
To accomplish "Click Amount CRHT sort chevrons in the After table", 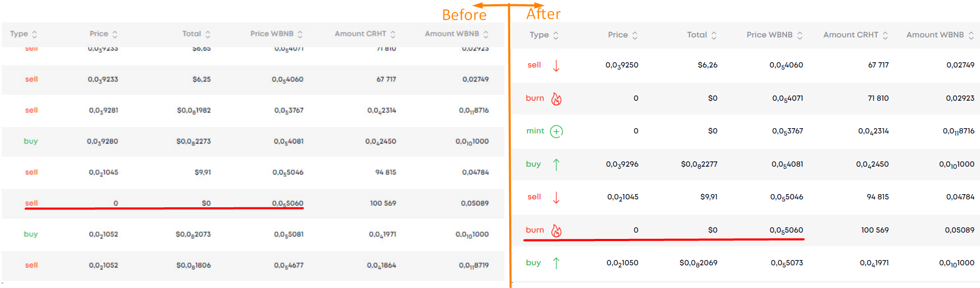I will (885, 35).
